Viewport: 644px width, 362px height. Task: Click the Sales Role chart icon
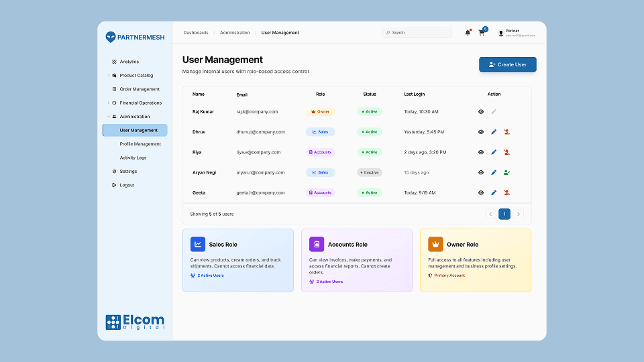click(197, 244)
